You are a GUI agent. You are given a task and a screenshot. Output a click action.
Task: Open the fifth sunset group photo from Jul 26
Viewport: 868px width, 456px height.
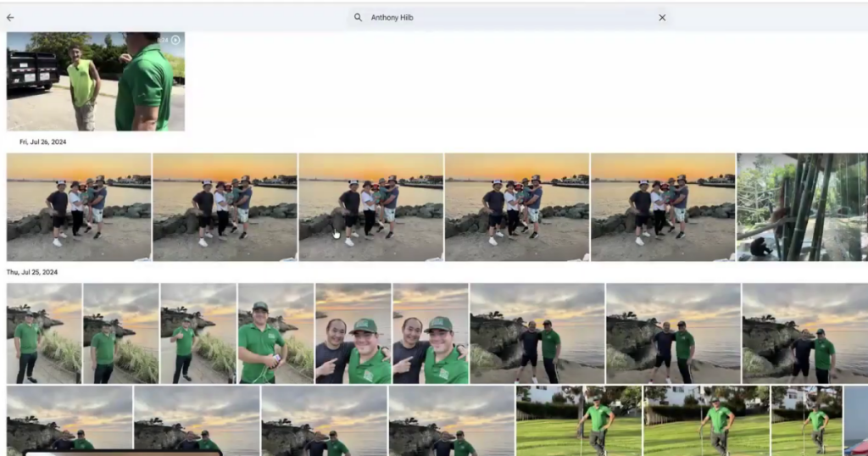point(663,207)
